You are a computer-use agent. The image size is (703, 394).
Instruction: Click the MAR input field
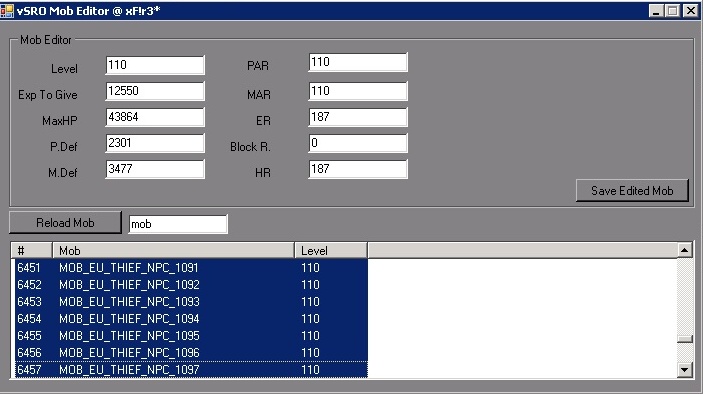(358, 91)
